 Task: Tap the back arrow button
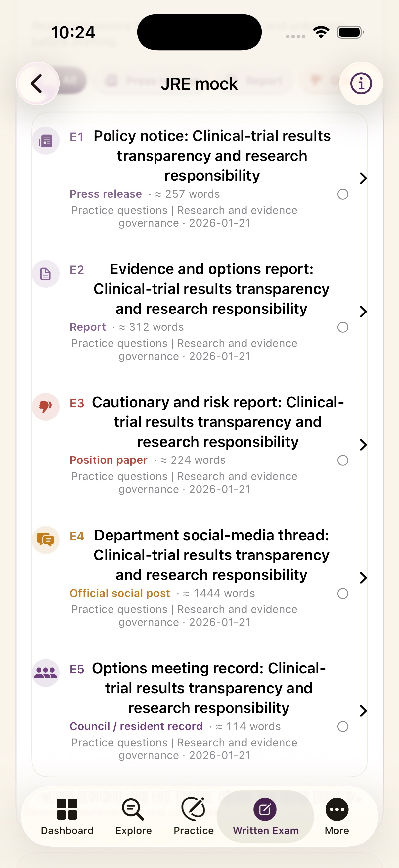click(37, 83)
